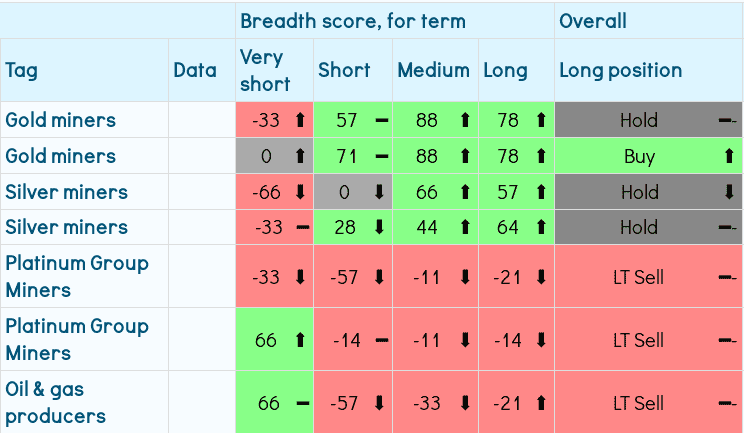This screenshot has height=433, width=744.
Task: Click the up arrow beside Silver miners' 57 Long score
Action: point(541,192)
